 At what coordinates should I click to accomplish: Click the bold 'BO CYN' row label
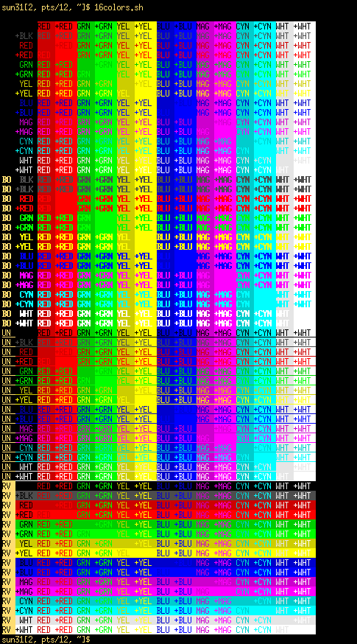pos(17,294)
